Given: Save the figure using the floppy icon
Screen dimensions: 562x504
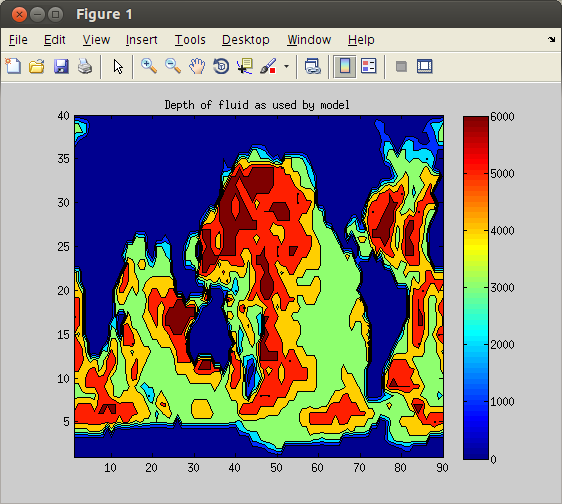Looking at the screenshot, I should tap(61, 66).
